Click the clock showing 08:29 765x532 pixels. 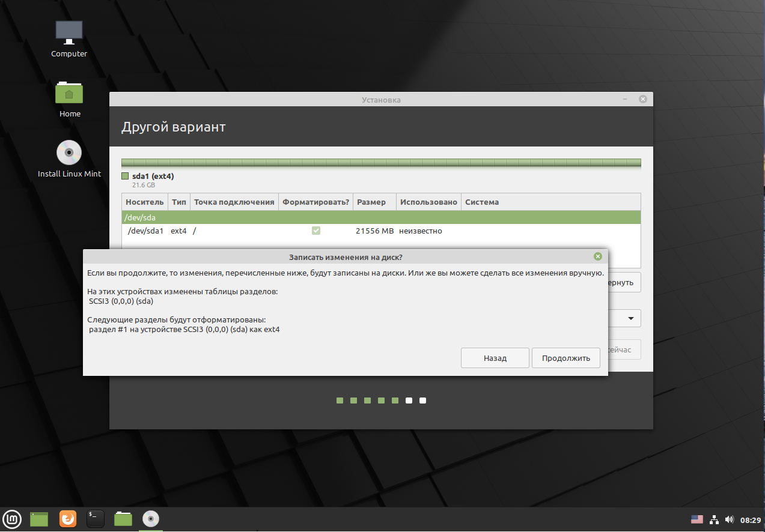coord(751,520)
